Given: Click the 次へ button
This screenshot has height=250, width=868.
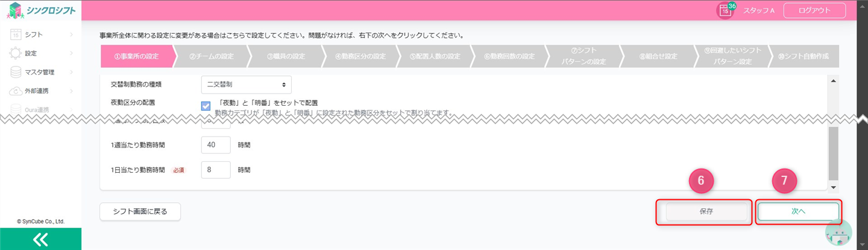Looking at the screenshot, I should click(x=798, y=212).
